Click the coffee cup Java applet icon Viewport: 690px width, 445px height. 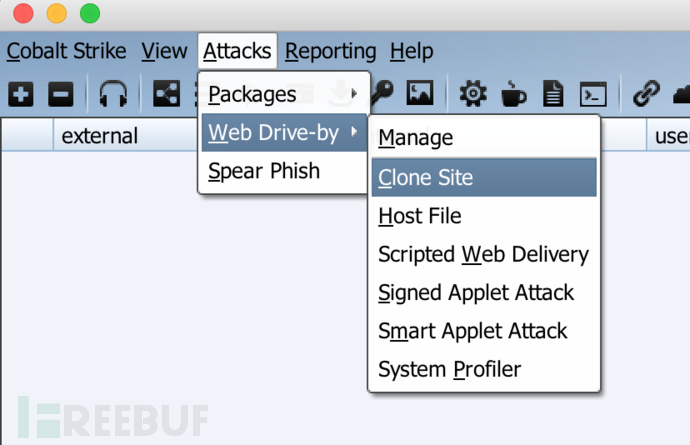tap(513, 93)
